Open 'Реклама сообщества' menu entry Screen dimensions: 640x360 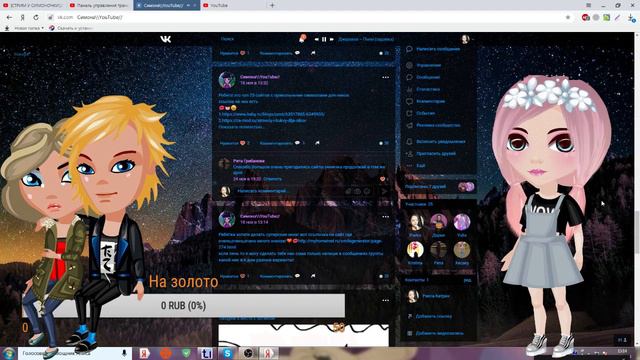click(438, 125)
